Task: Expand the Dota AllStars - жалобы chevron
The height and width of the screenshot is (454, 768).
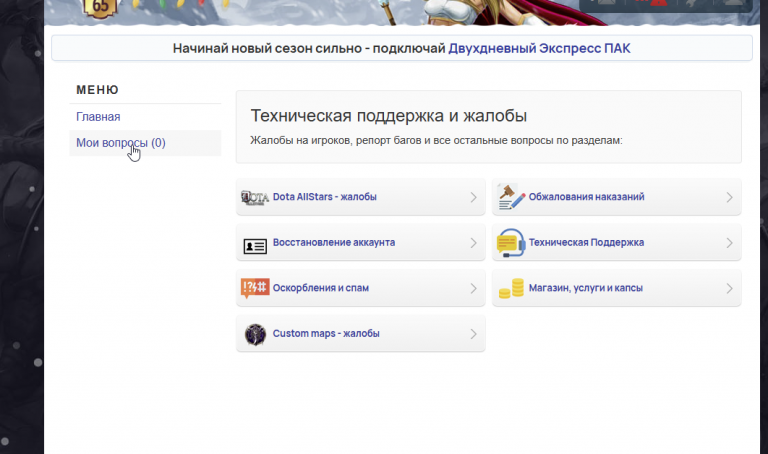Action: click(x=473, y=197)
